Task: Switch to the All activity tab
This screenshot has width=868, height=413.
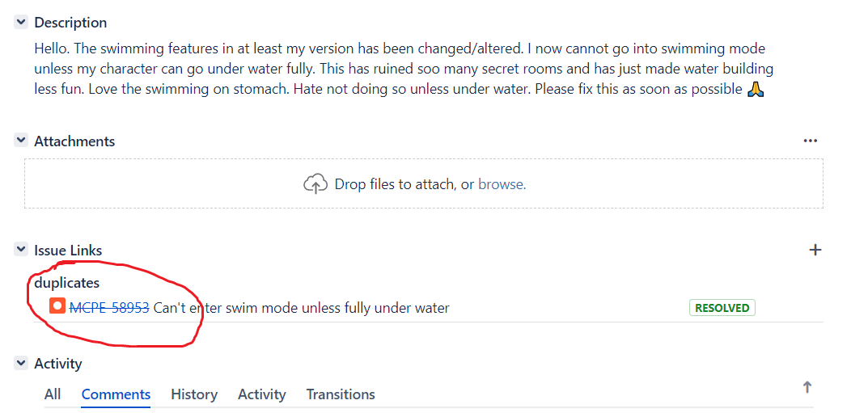Action: click(x=53, y=394)
